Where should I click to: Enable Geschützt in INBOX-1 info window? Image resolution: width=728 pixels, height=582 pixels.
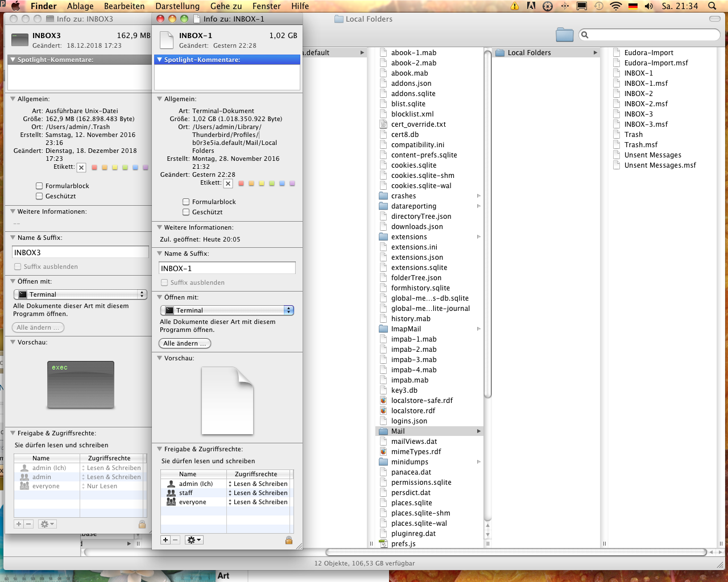click(x=186, y=212)
